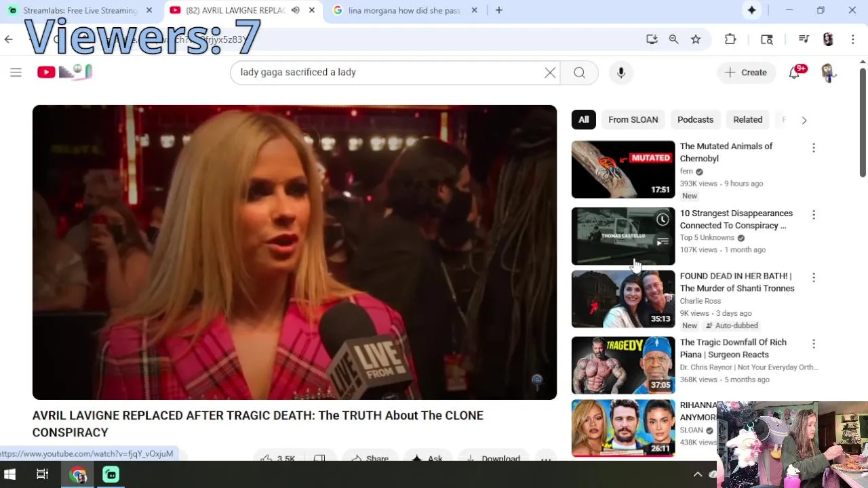Clear the search box with X icon
The width and height of the screenshot is (868, 488).
550,73
